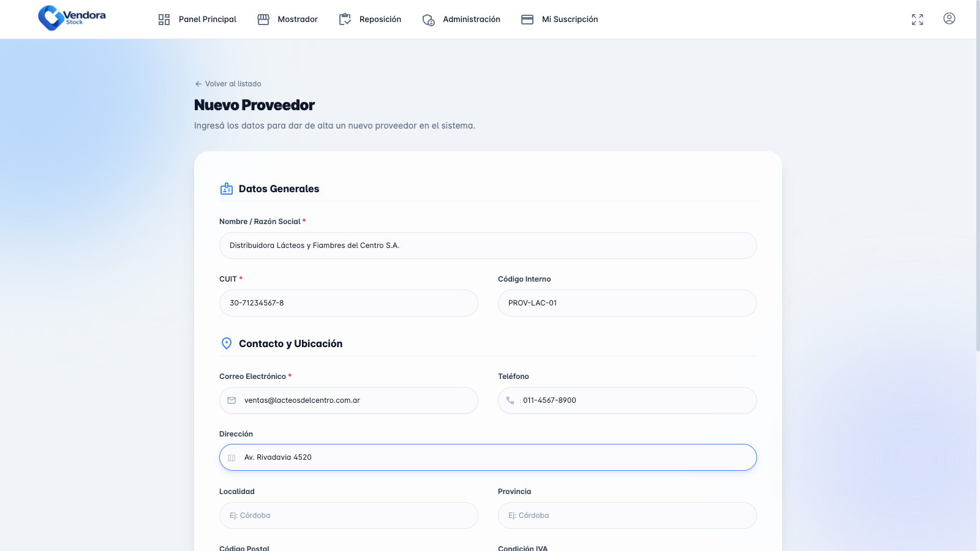Click the Nuevo Proveedor heading
This screenshot has height=551, width=980.
pyautogui.click(x=254, y=105)
